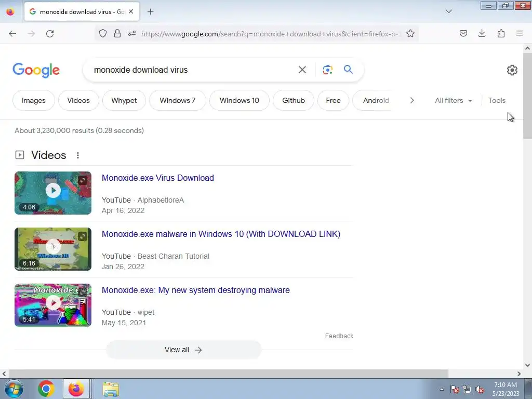Open site permissions icon in address bar
Viewport: 532px width, 399px height.
132,33
